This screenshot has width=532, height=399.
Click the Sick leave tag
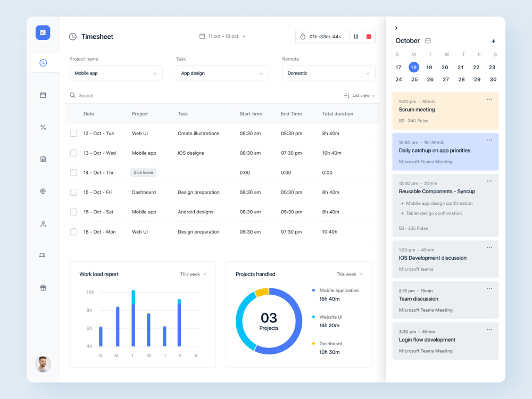[143, 173]
